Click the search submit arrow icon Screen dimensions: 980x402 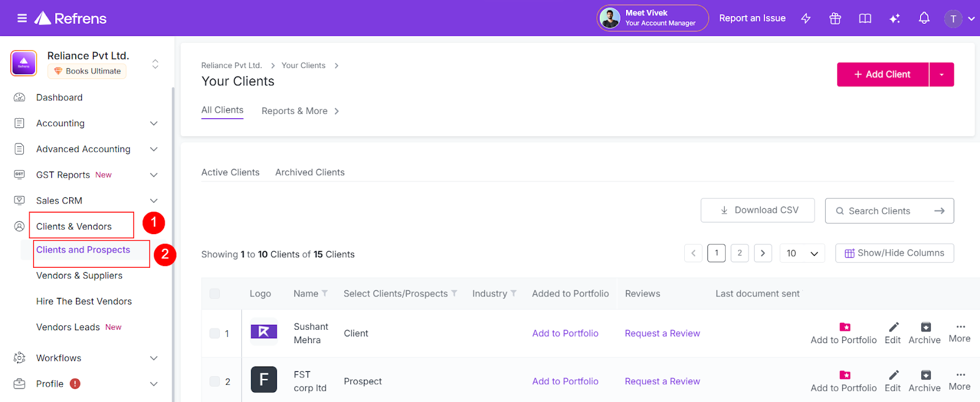click(939, 211)
